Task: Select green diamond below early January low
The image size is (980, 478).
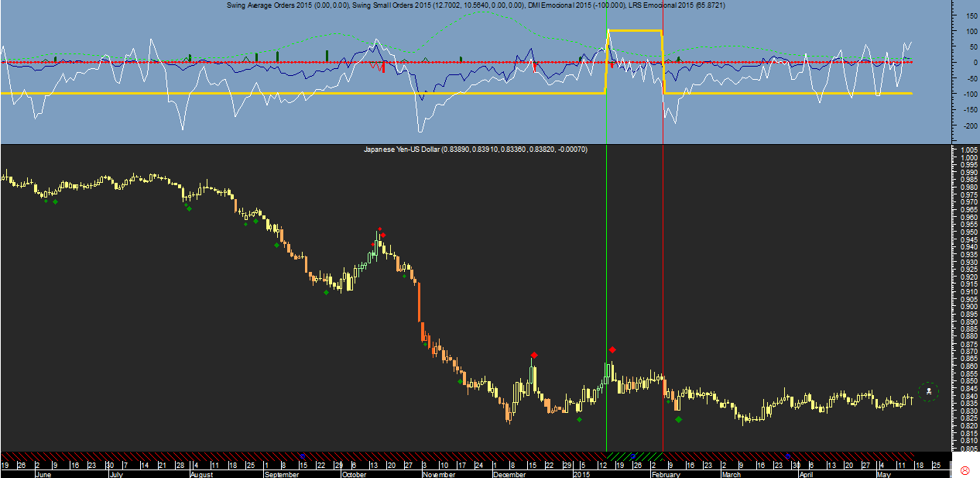Action: (579, 420)
